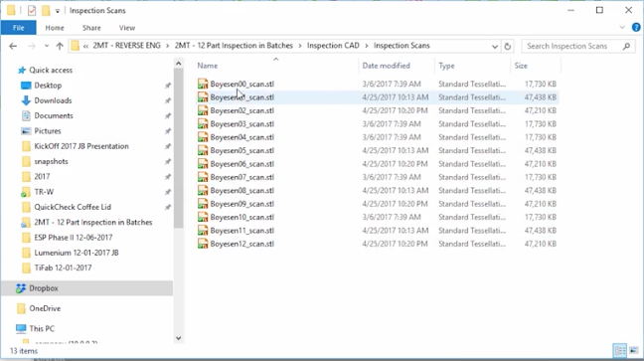Viewport: 644px width, 361px height.
Task: Open the 2017 folder in sidebar
Action: point(42,177)
